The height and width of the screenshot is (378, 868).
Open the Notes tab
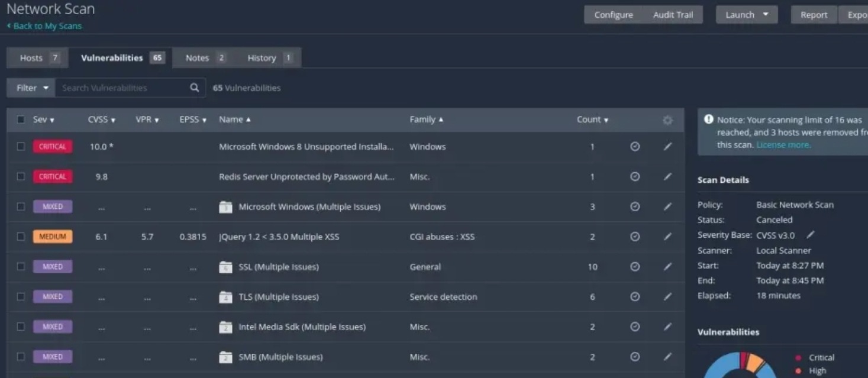pyautogui.click(x=205, y=58)
